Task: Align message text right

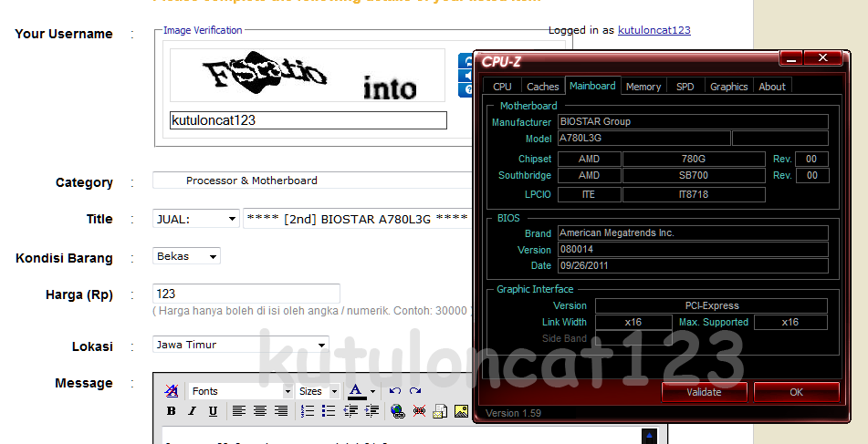Action: point(281,411)
